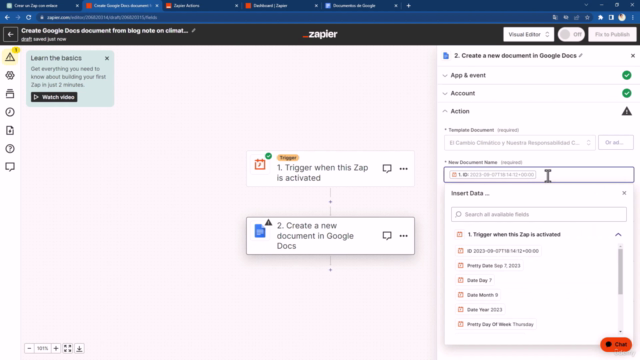Fit the Zap to view on the canvas

[68, 348]
